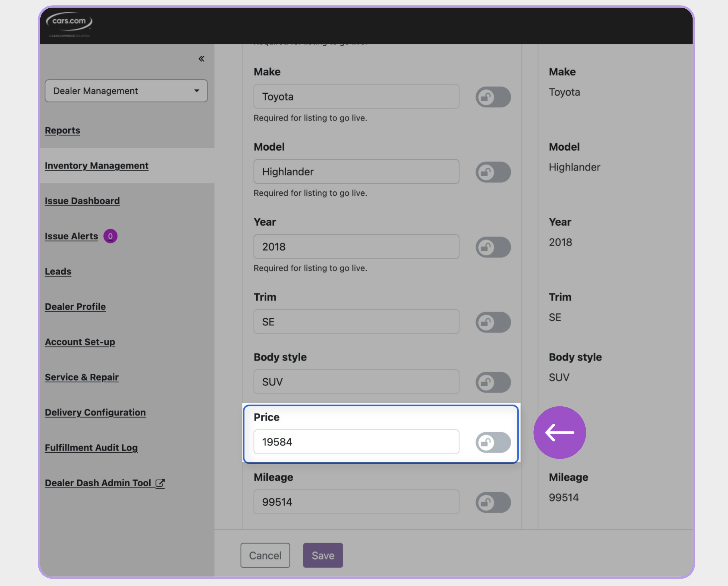Select the read-only Mileage value 99514
The height and width of the screenshot is (586, 728).
click(564, 498)
